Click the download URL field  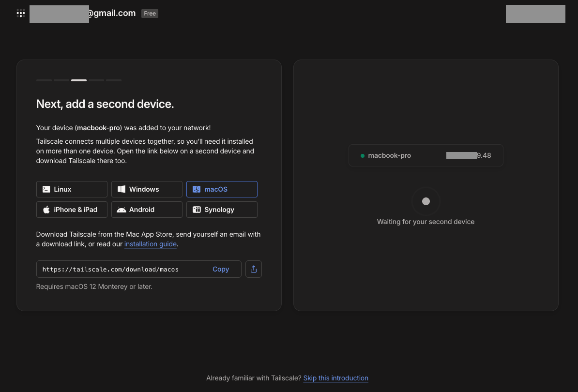click(x=139, y=269)
